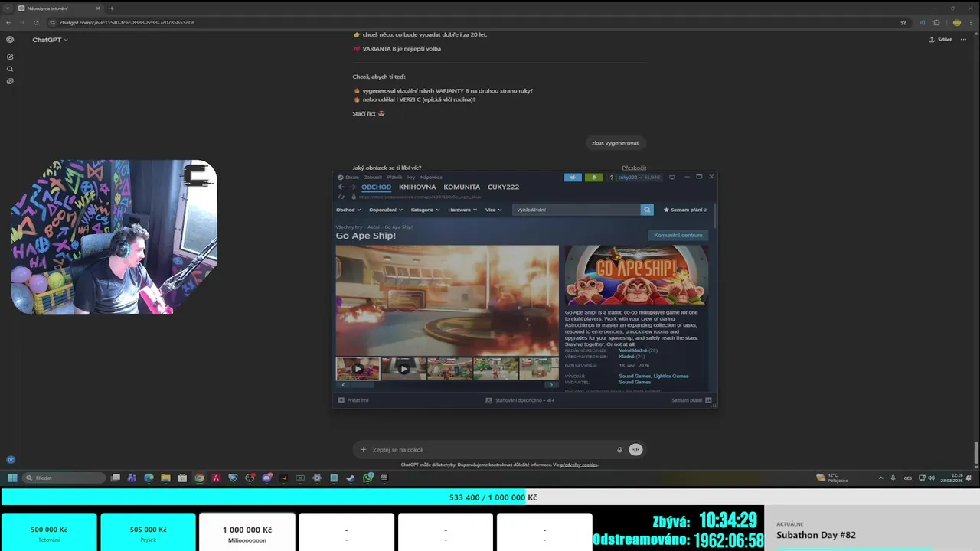980x551 pixels.
Task: Open ChatGPT search chats icon in sidebar
Action: tap(10, 69)
